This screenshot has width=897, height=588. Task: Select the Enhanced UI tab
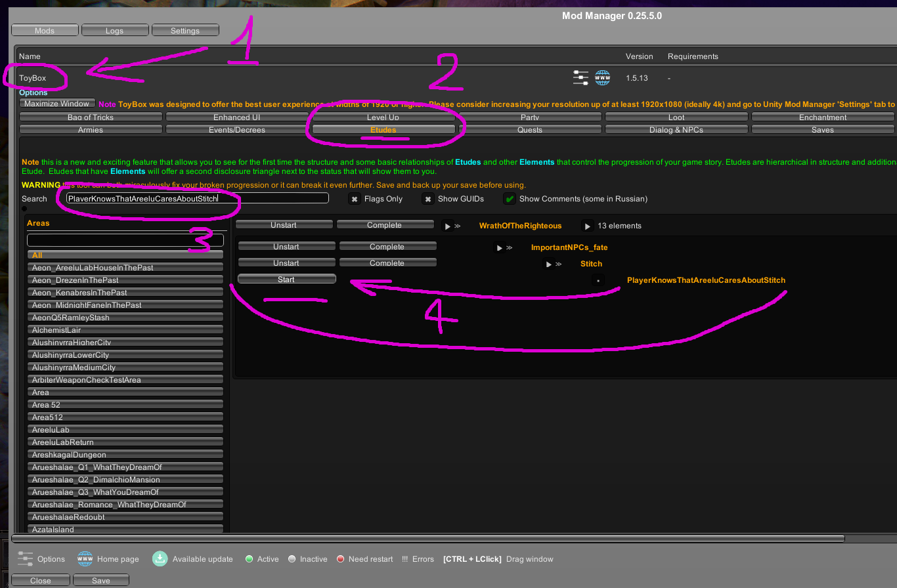237,117
